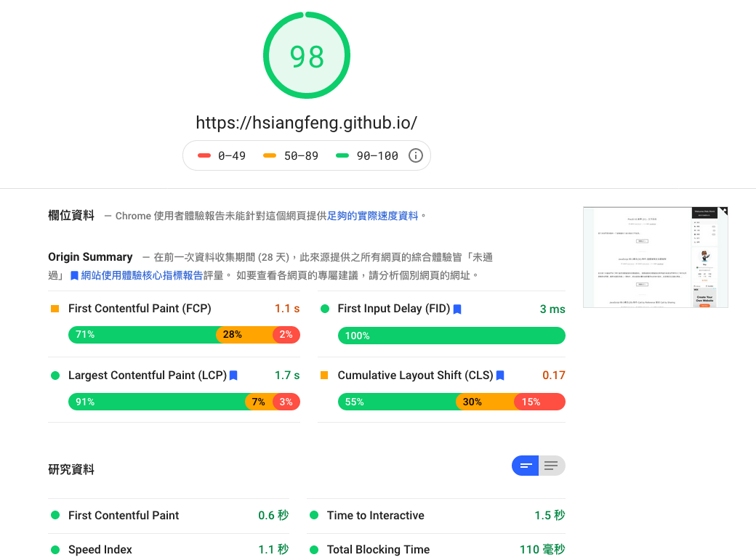The image size is (756, 560).
Task: Click the 98 performance score gauge
Action: (x=306, y=56)
